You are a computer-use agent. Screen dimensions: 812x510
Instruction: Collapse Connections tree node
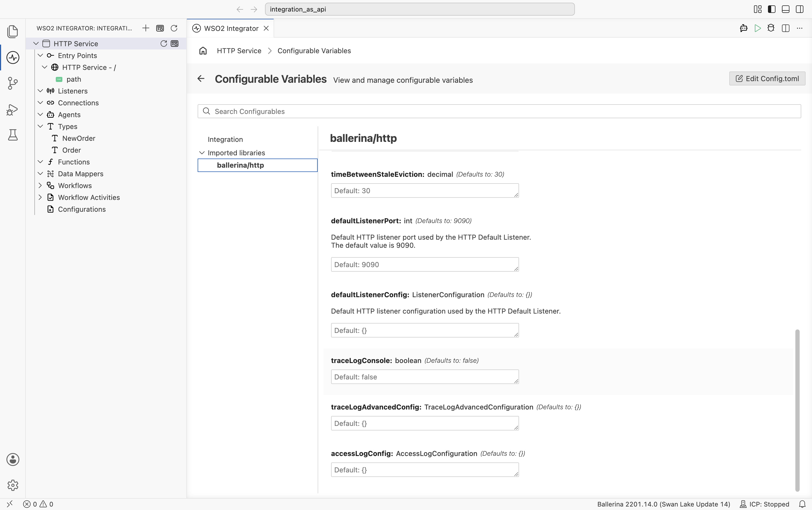point(40,103)
